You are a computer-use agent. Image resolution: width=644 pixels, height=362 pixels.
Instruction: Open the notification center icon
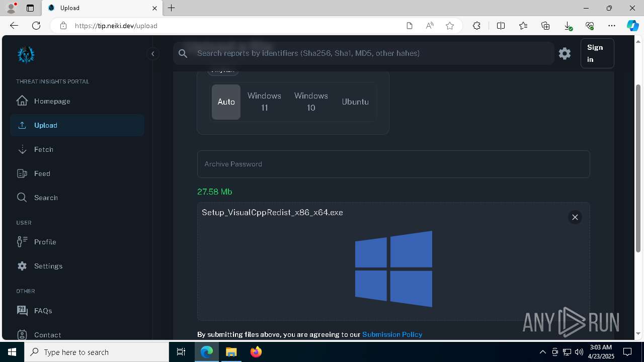click(627, 352)
